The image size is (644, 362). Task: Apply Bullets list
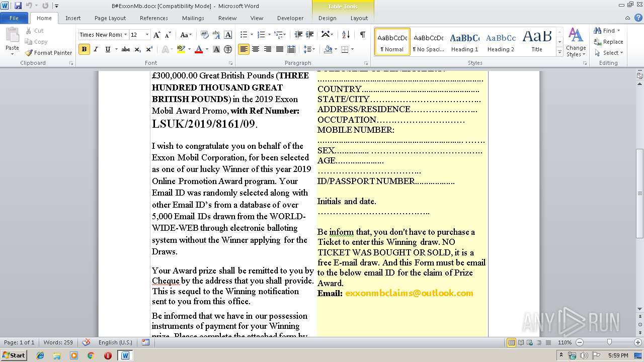tap(244, 35)
